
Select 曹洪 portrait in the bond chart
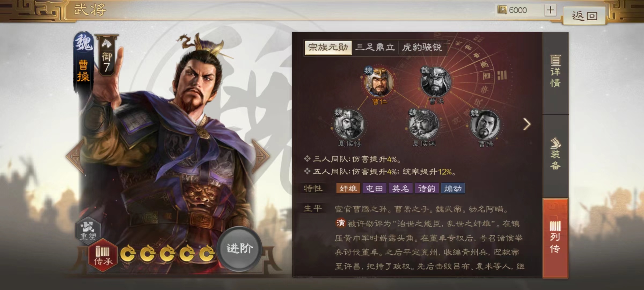(x=436, y=82)
